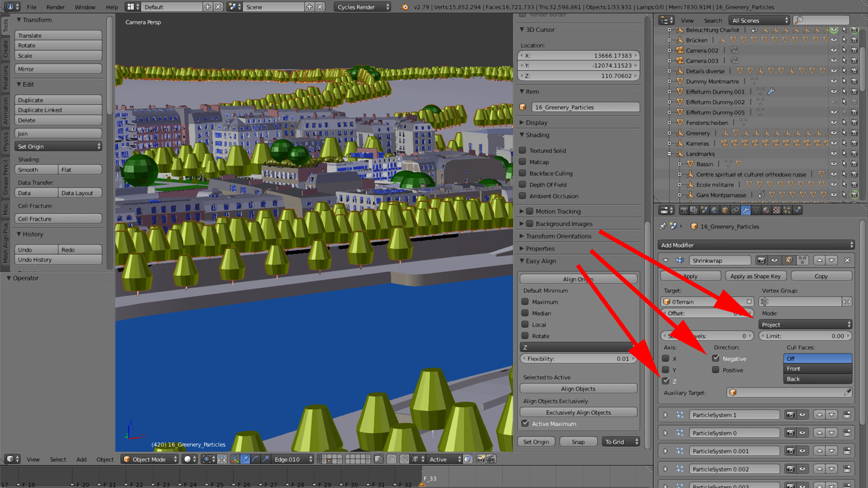Viewport: 868px width, 488px height.
Task: Move Shrinkwrap modifier up in stack
Action: pyautogui.click(x=820, y=261)
